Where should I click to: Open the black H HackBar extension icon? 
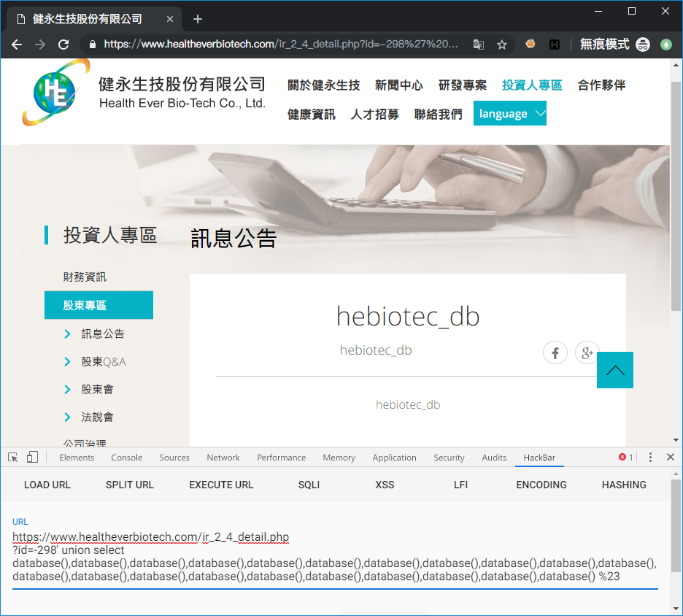pos(554,44)
